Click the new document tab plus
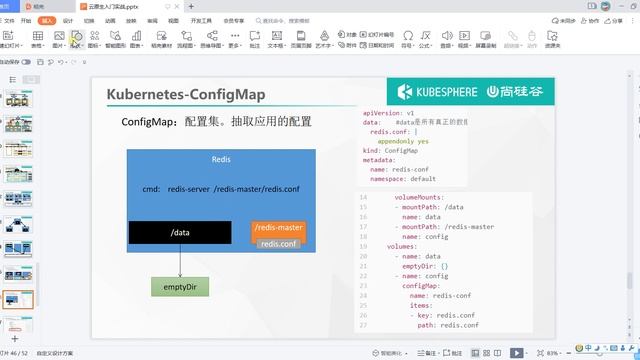Viewport: 640px width, 360px height. (191, 7)
